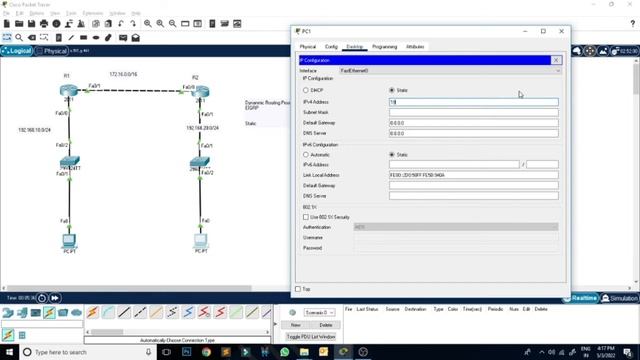
Task: Open the 802.1X Authentication dropdown
Action: tap(456, 227)
